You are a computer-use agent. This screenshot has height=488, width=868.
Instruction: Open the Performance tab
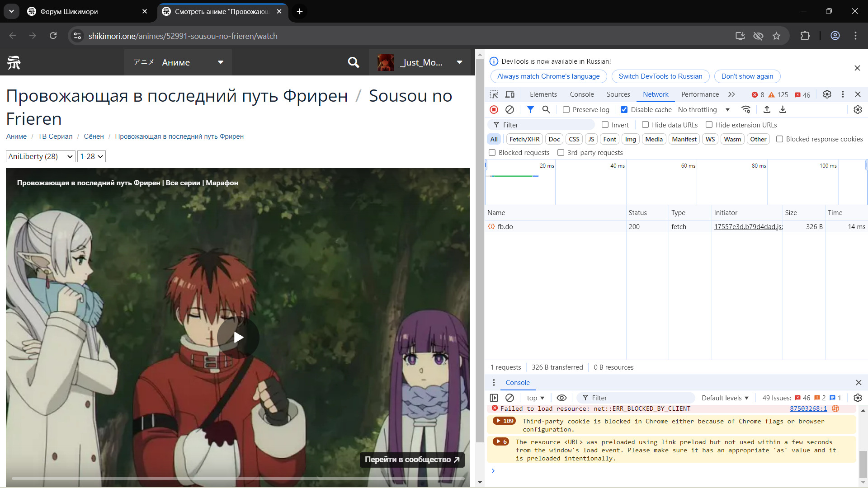[700, 94]
